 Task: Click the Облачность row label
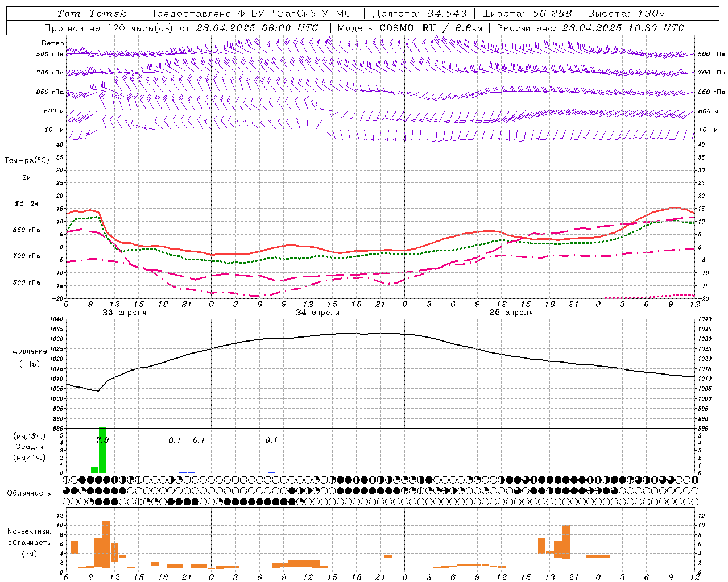pyautogui.click(x=28, y=493)
